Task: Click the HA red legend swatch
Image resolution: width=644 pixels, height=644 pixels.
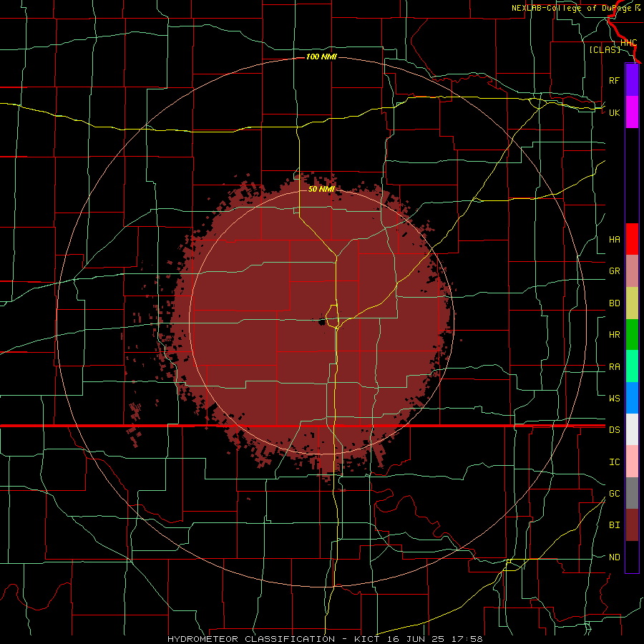Action: (632, 239)
